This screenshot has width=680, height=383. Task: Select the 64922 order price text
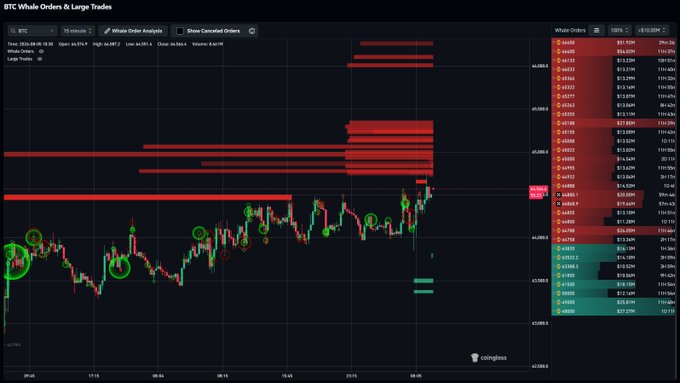(x=568, y=177)
